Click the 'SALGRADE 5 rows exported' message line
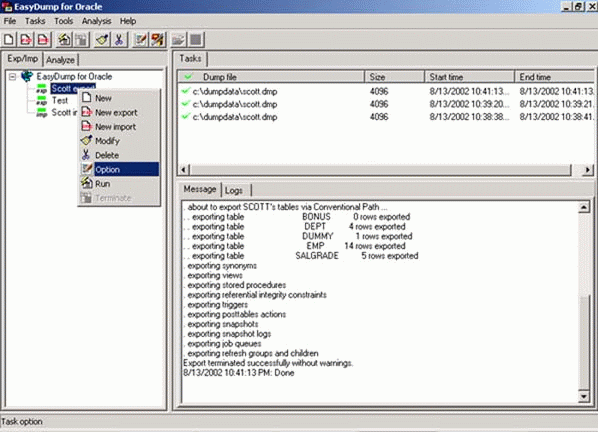The height and width of the screenshot is (432, 598). (x=301, y=256)
